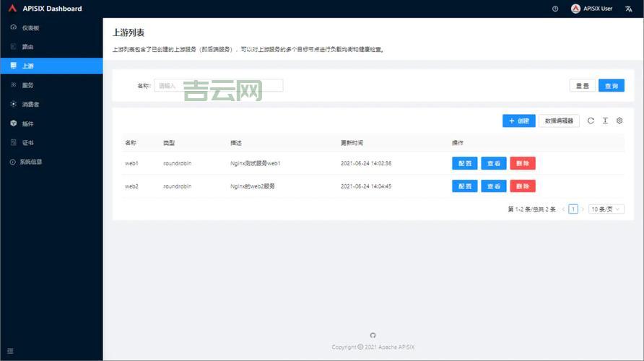Image resolution: width=644 pixels, height=361 pixels.
Task: Collapse sidebar using bottom menu icon
Action: pyautogui.click(x=10, y=351)
